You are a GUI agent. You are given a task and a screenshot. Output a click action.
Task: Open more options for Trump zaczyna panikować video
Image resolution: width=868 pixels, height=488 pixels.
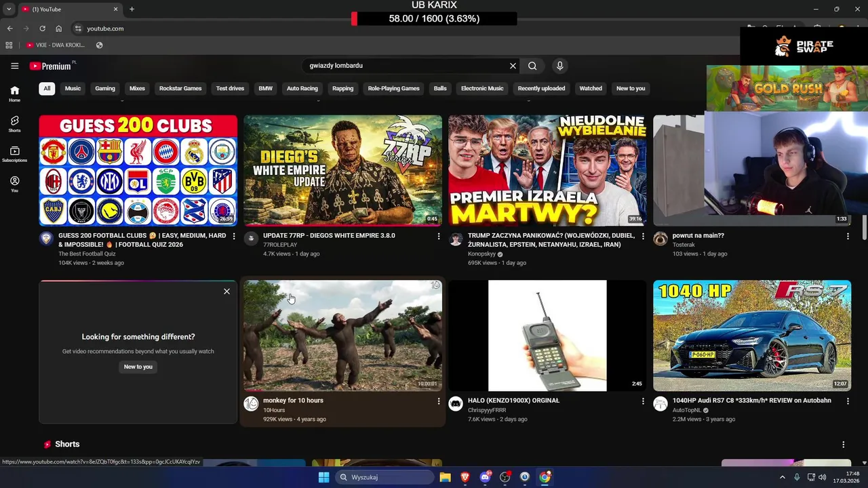[643, 236]
